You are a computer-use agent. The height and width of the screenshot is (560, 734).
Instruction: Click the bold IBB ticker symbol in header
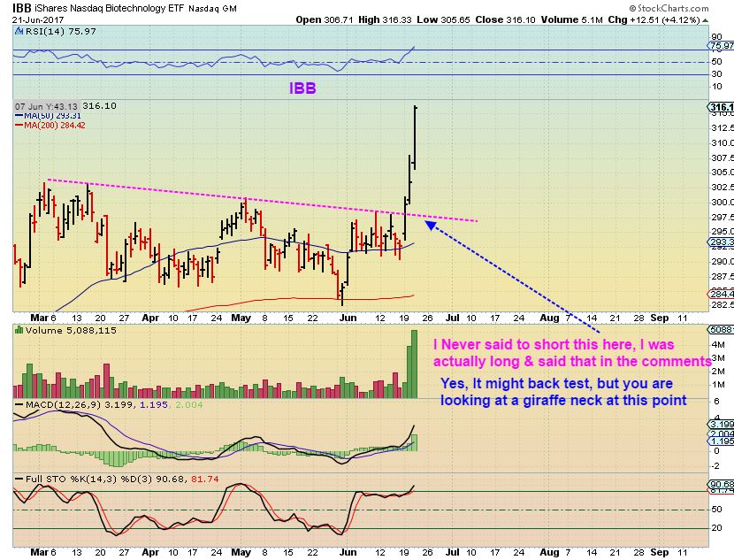point(22,8)
